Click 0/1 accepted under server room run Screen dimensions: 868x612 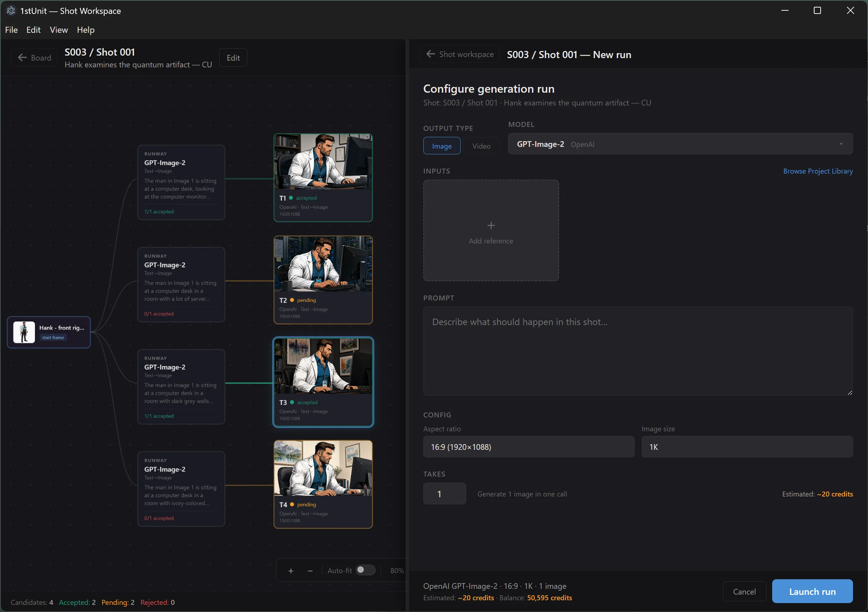pos(159,314)
